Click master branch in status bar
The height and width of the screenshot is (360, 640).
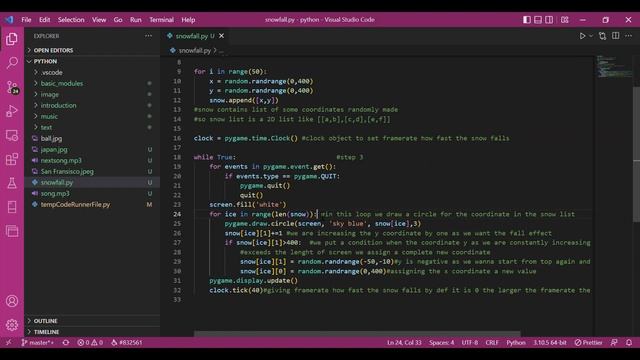(37, 342)
